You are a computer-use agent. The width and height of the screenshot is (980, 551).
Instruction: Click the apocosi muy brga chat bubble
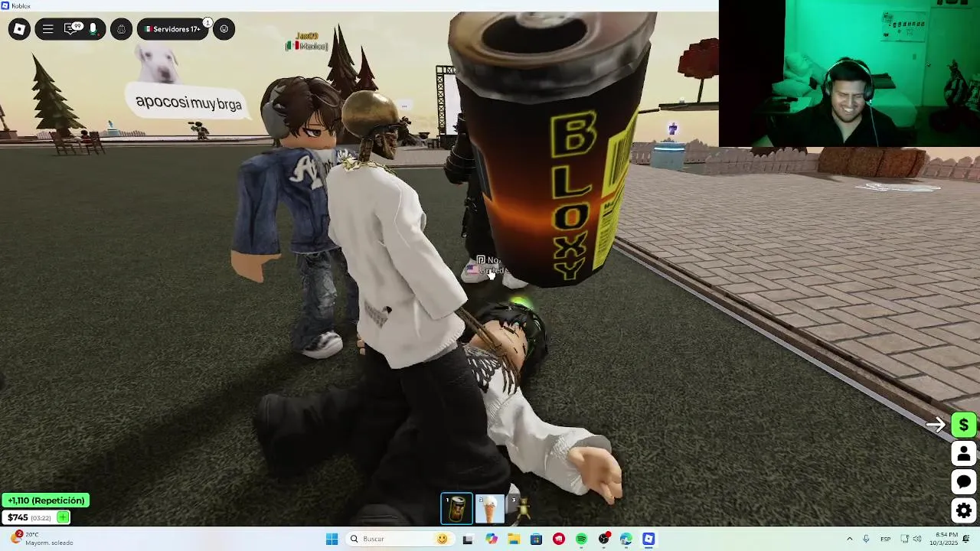(x=188, y=103)
